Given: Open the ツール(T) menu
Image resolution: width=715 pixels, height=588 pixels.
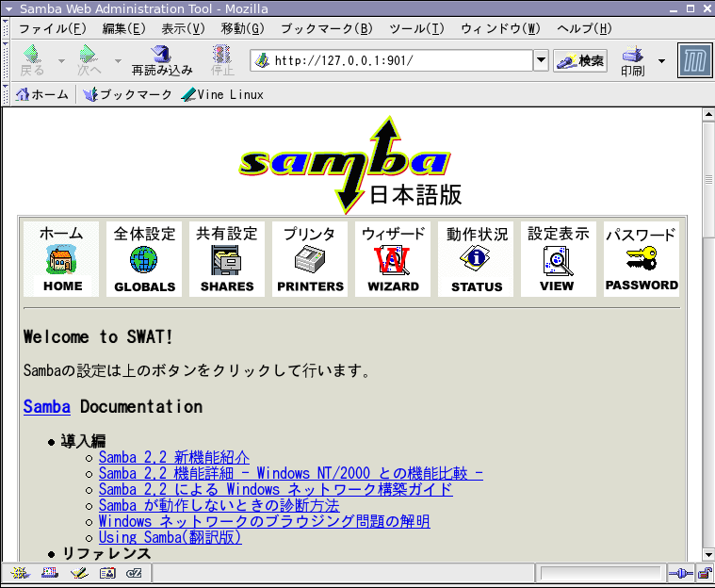Looking at the screenshot, I should (x=416, y=28).
